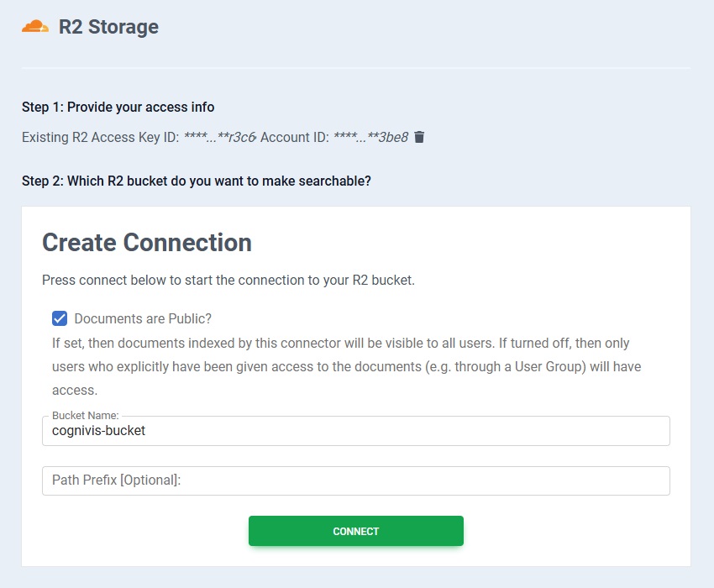Image resolution: width=714 pixels, height=588 pixels.
Task: Click the horizontal divider under the header
Action: pos(356,67)
